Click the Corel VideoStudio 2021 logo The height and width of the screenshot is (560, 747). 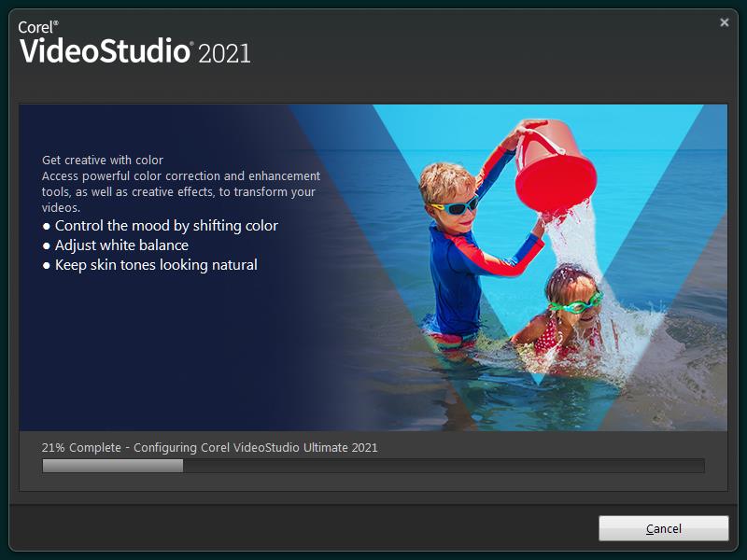(x=134, y=42)
